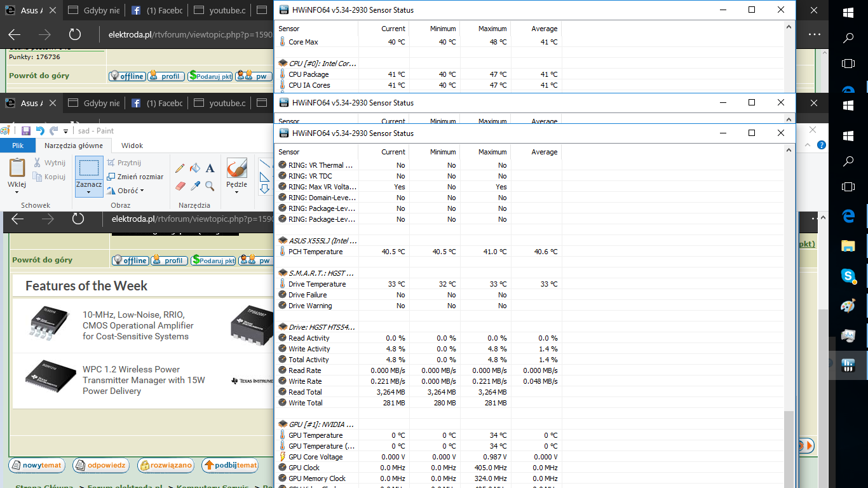This screenshot has height=488, width=868.
Task: Pick the Color picker eyedropper tool
Action: point(195,186)
